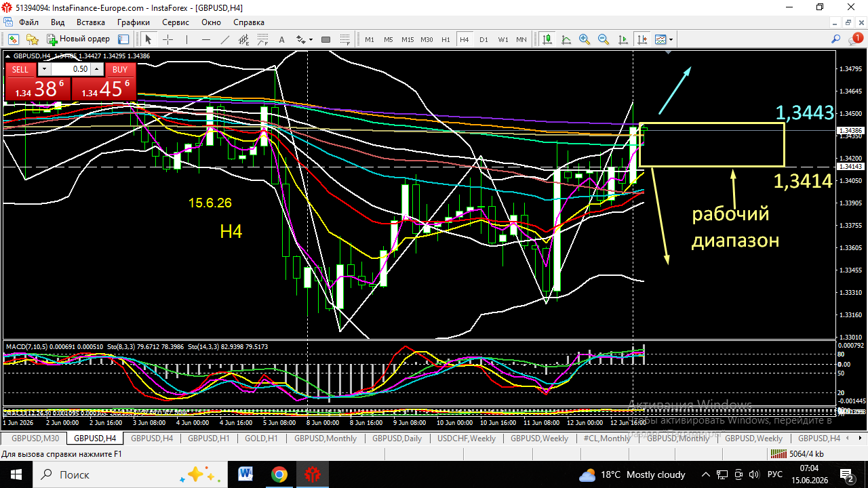The width and height of the screenshot is (868, 488).
Task: Toggle chart shift from right edge
Action: pyautogui.click(x=642, y=39)
